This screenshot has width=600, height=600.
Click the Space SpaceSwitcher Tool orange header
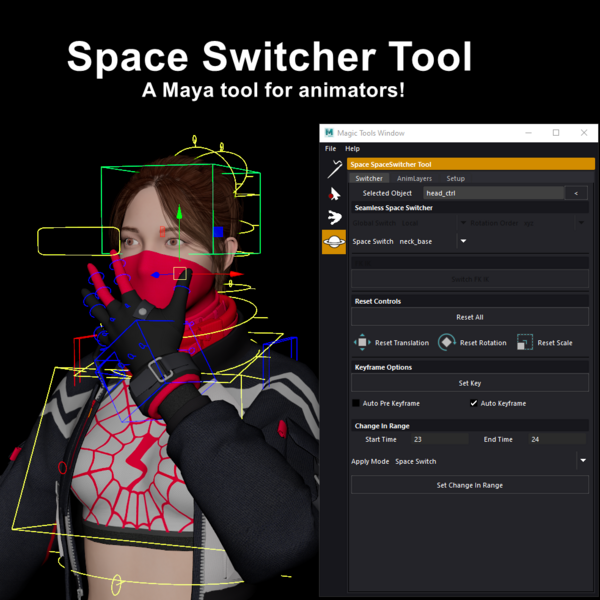click(x=471, y=164)
